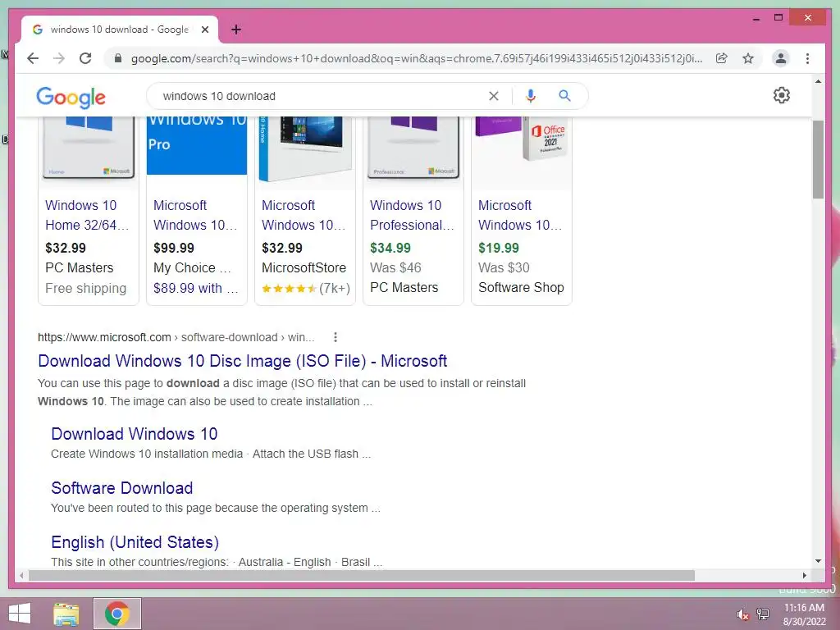The image size is (840, 630).
Task: Click the forward navigation arrow
Action: 59,58
